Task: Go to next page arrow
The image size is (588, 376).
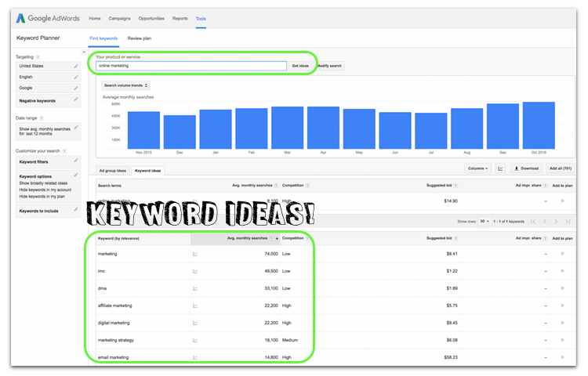Action: pyautogui.click(x=556, y=222)
